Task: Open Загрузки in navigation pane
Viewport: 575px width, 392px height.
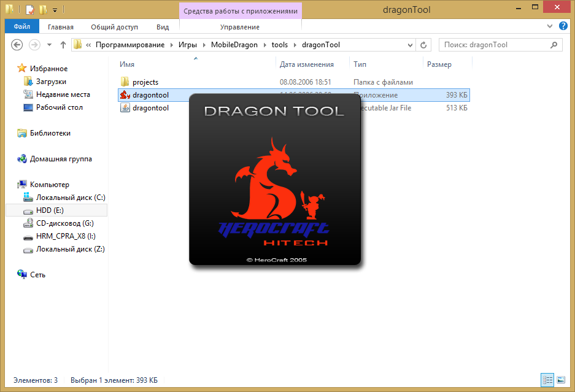Action: [x=51, y=82]
